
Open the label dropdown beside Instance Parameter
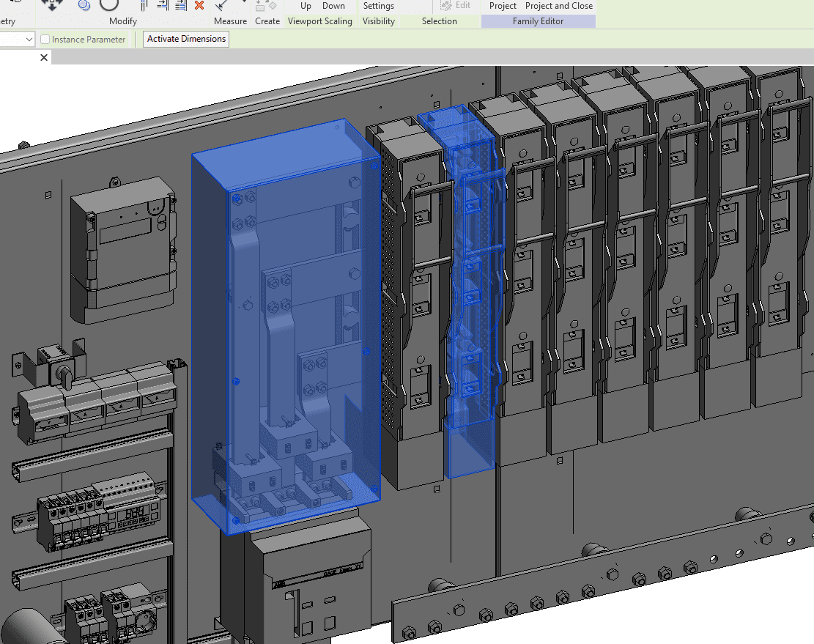[x=29, y=40]
